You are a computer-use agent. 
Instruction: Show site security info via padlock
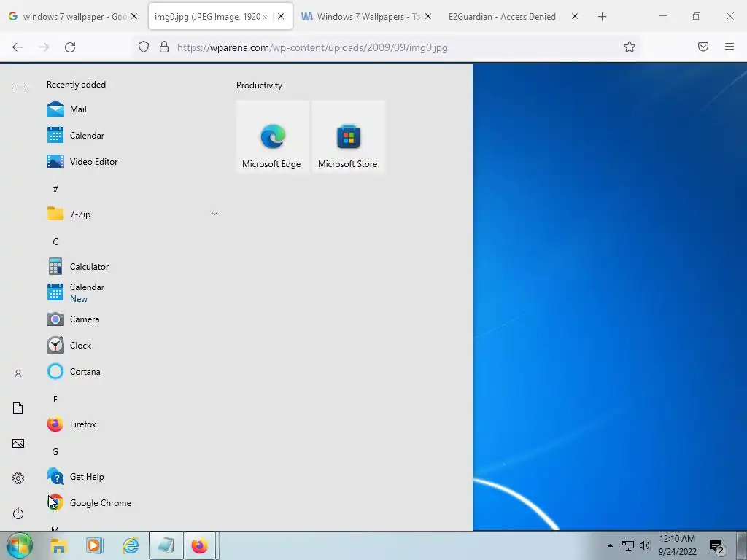[x=164, y=47]
